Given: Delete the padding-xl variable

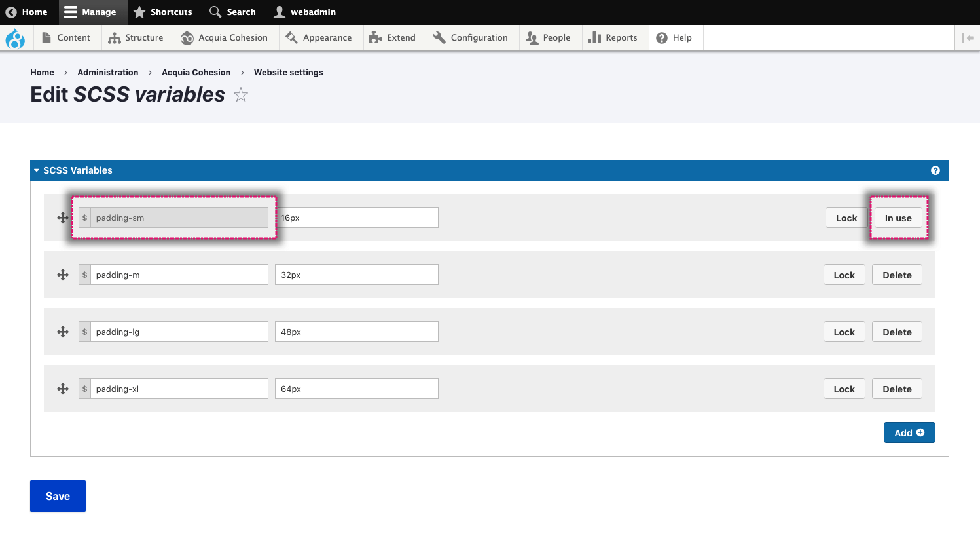Looking at the screenshot, I should (897, 389).
